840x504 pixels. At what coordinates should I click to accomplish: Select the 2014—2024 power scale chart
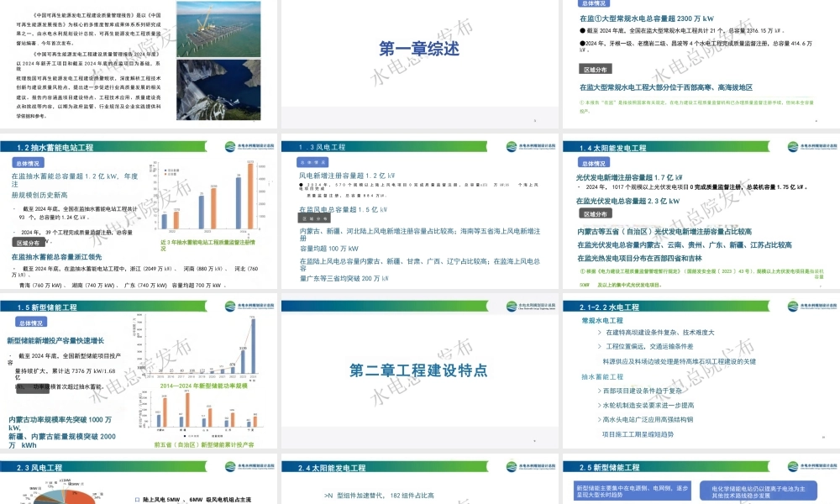(x=197, y=347)
